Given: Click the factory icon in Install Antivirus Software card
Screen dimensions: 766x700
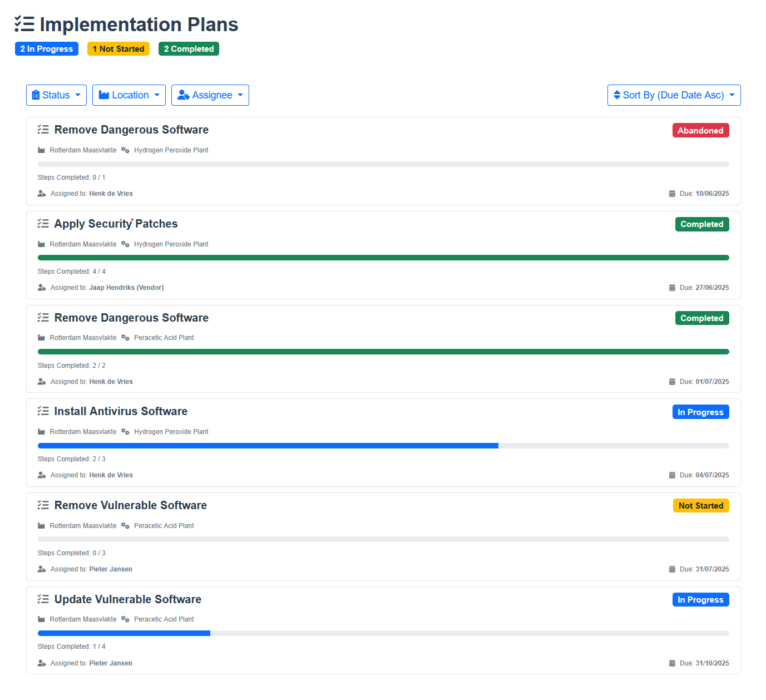Looking at the screenshot, I should click(x=41, y=432).
